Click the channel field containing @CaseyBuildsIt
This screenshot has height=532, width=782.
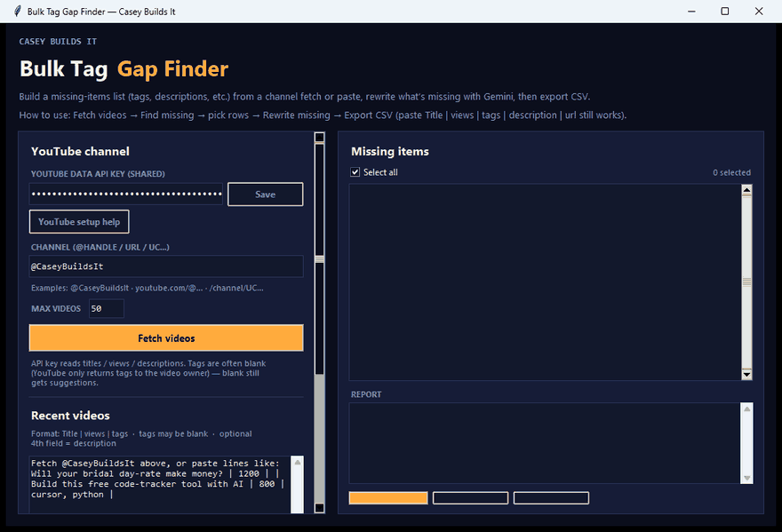[x=166, y=266]
